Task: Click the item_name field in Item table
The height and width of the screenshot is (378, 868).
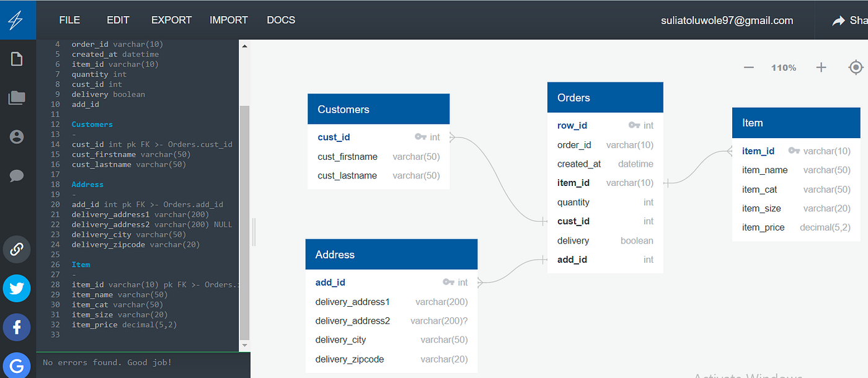Action: pos(796,170)
